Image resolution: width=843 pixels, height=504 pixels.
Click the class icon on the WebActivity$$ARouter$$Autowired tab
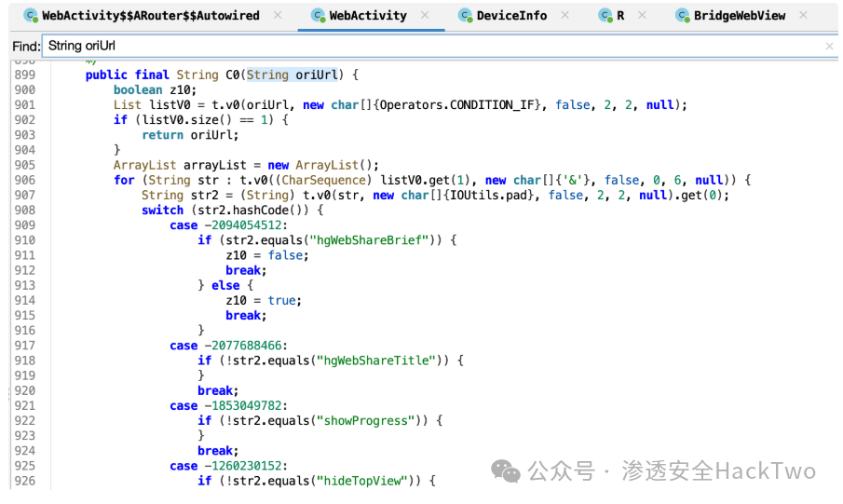(31, 16)
